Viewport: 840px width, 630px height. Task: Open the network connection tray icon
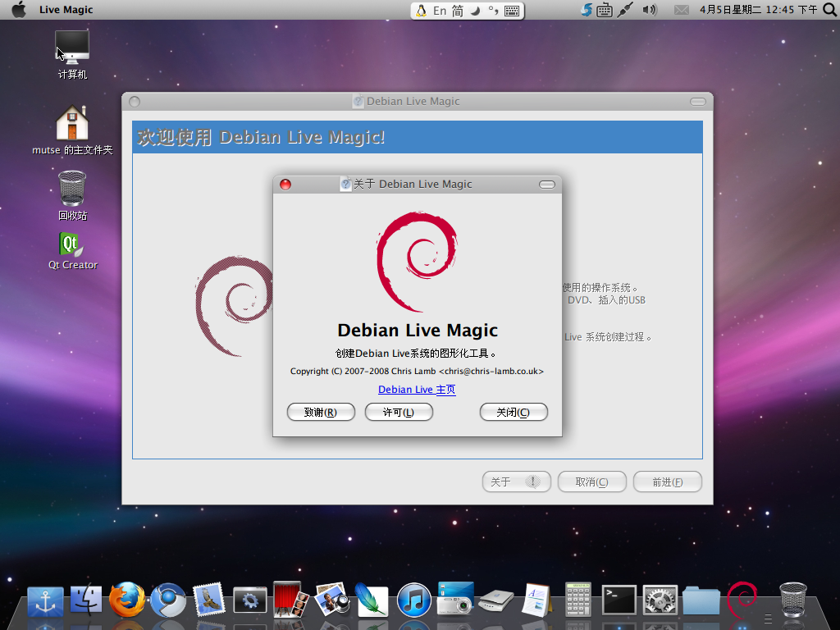624,10
